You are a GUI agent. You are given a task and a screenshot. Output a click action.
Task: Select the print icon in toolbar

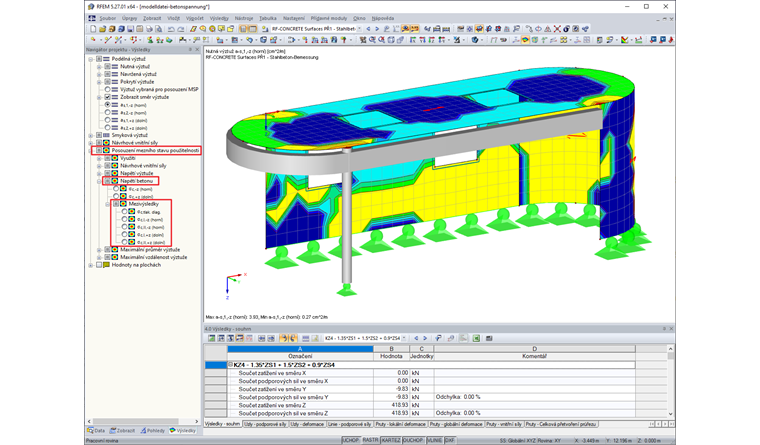pos(149,29)
